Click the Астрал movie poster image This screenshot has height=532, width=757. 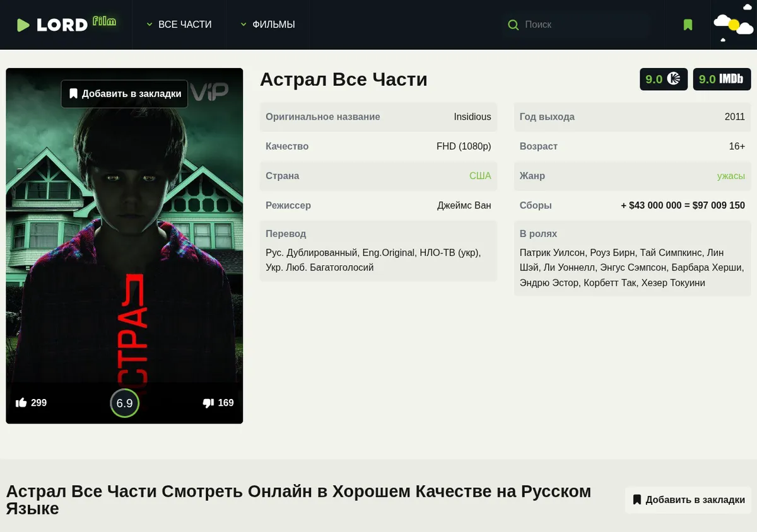click(124, 246)
